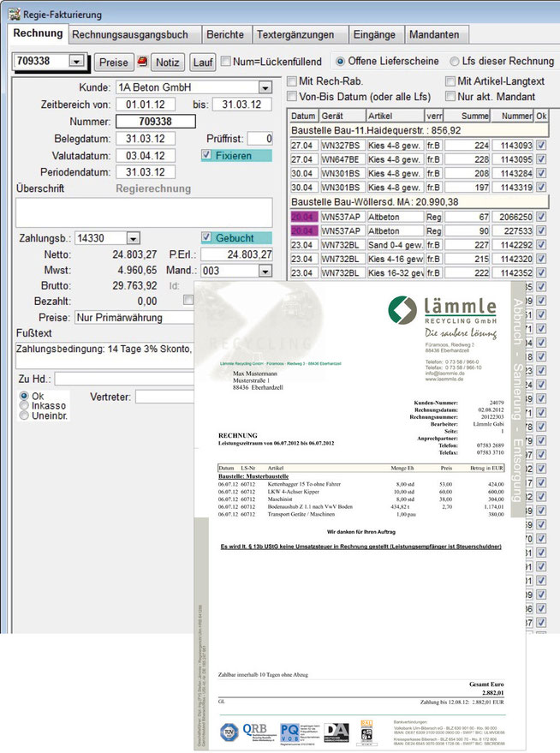560x753 pixels.
Task: Select Lfs dieser Rechnung radio button
Action: [x=454, y=62]
